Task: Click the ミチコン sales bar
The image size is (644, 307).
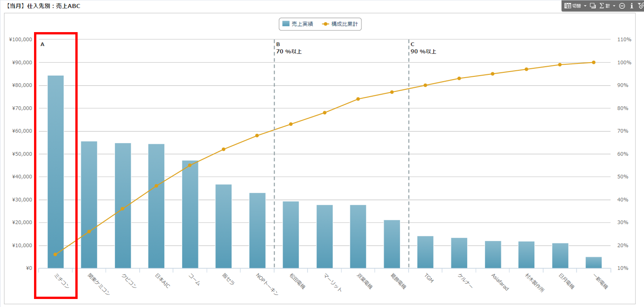Action: tap(56, 172)
